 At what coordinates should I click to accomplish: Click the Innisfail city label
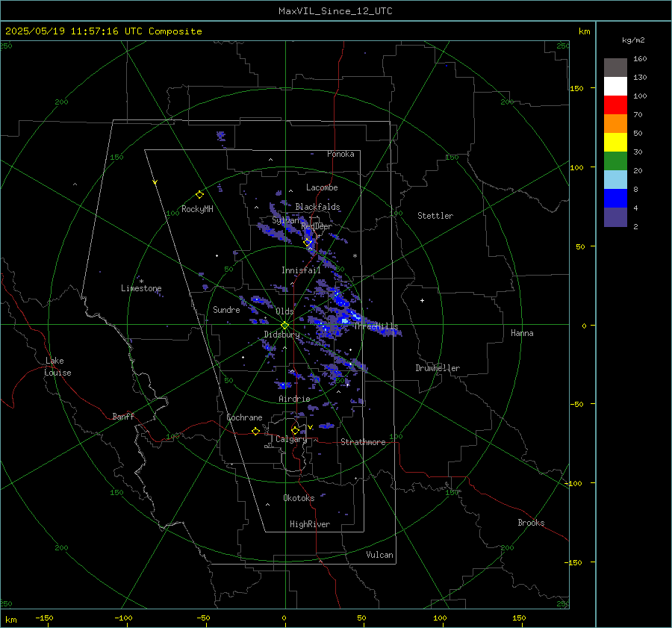point(302,270)
